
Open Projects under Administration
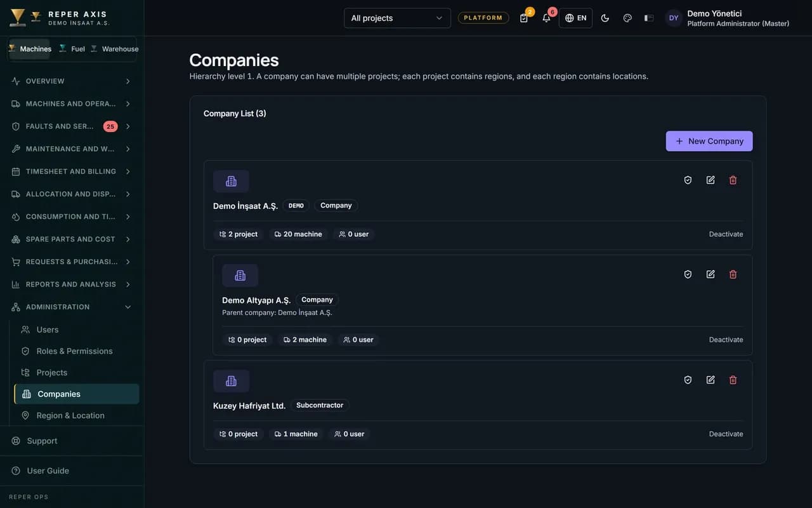[x=76, y=373]
